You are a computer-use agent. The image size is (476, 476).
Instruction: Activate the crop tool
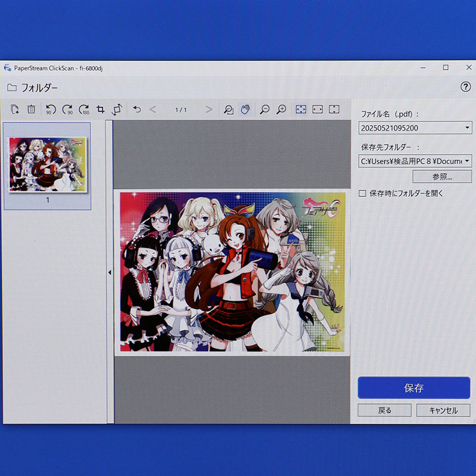pos(102,110)
